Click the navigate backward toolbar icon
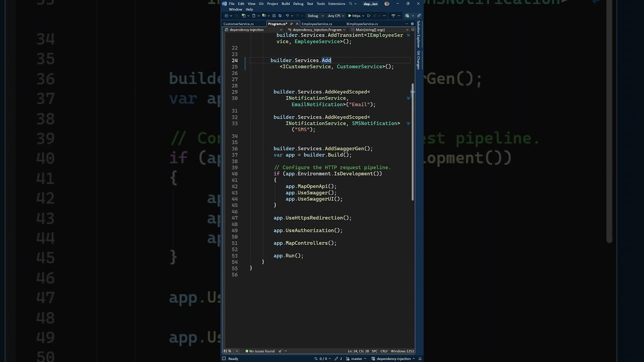 226,16
